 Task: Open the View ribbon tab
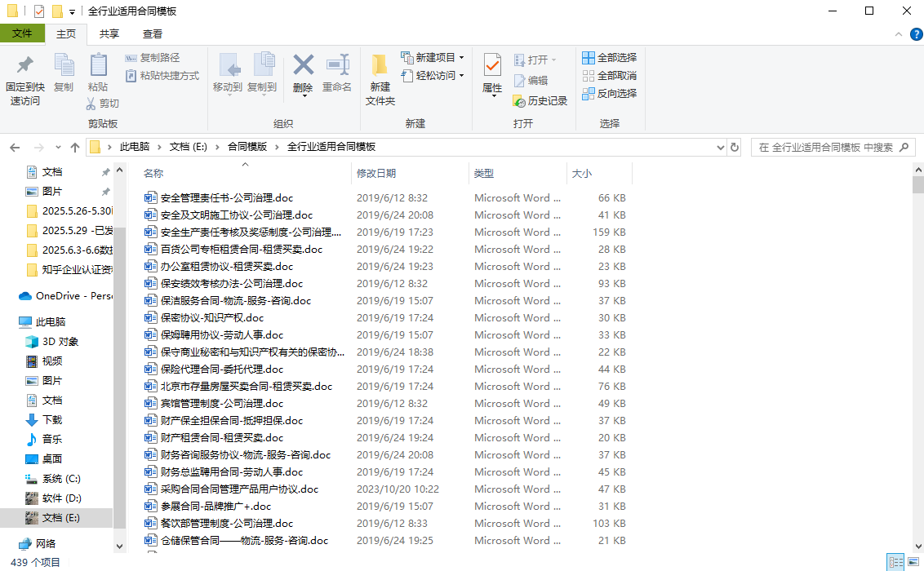click(153, 33)
